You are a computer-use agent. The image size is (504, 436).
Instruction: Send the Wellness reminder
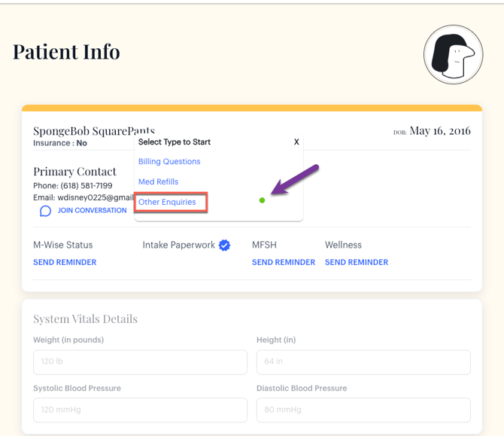click(x=357, y=262)
